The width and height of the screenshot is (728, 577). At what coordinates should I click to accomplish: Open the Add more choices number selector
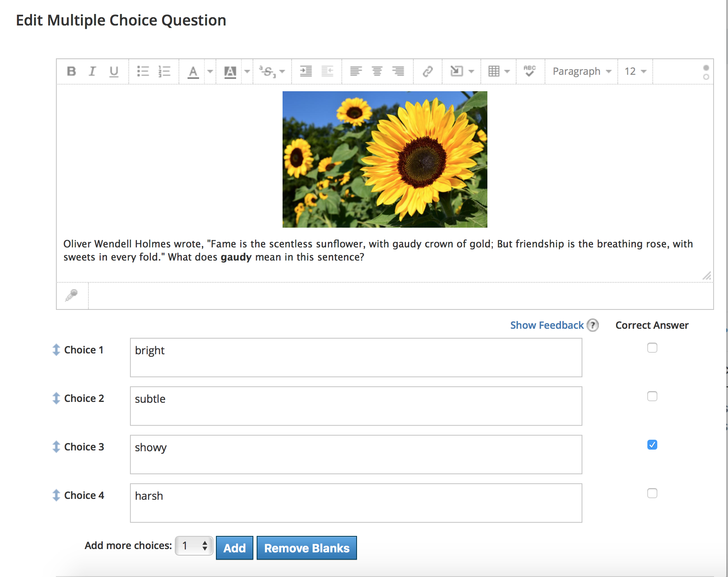click(x=194, y=546)
